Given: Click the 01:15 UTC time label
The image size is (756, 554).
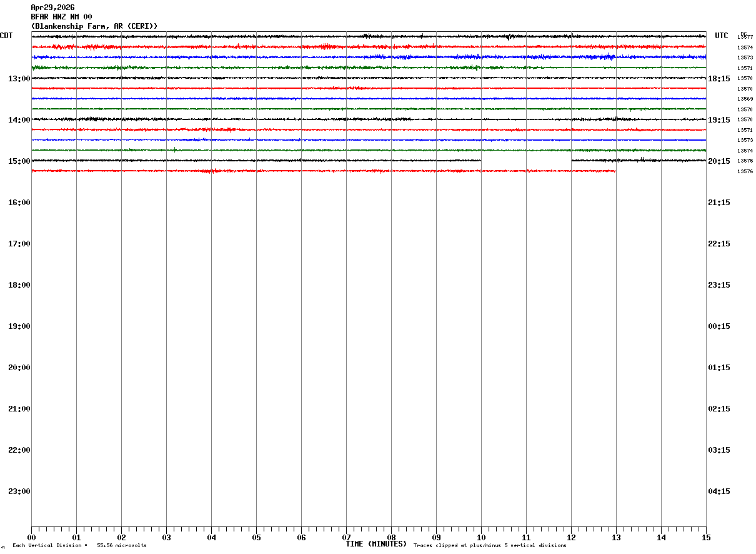Looking at the screenshot, I should 719,368.
